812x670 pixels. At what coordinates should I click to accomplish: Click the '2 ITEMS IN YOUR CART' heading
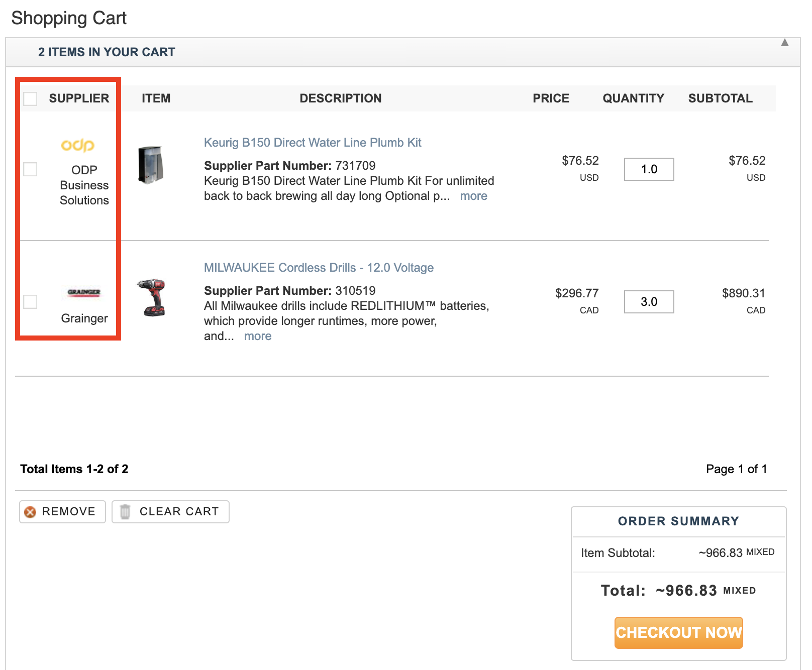pos(107,52)
